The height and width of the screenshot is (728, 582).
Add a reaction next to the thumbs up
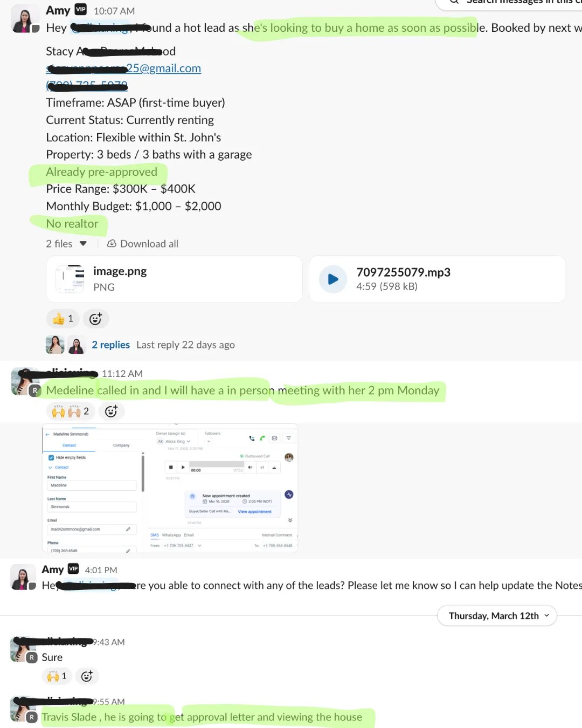[95, 319]
